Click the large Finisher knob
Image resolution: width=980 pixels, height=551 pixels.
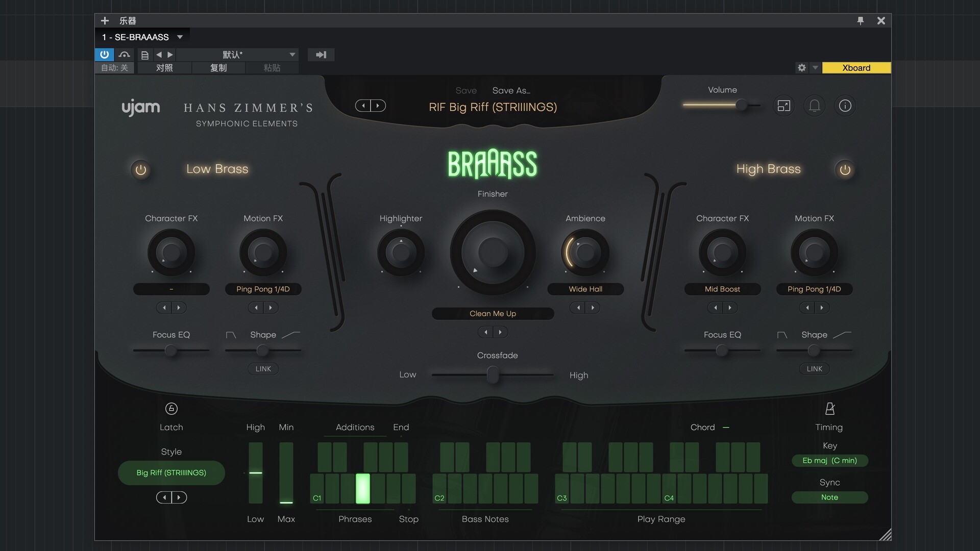pos(493,253)
